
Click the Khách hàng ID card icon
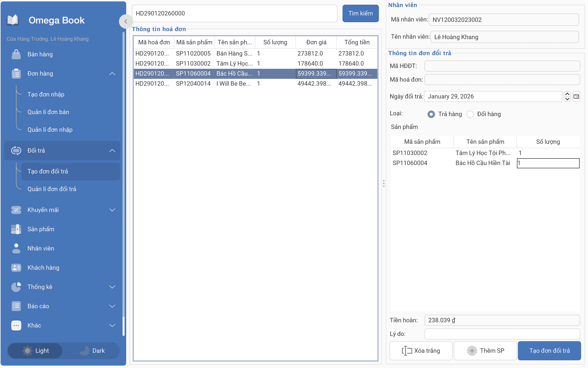click(x=16, y=268)
